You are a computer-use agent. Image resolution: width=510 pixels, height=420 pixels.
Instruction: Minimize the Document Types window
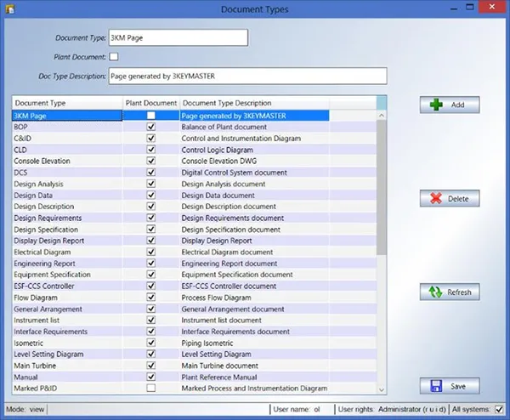pyautogui.click(x=454, y=8)
